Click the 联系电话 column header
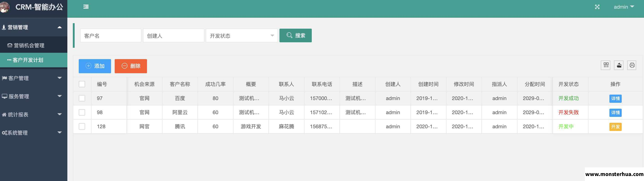The image size is (644, 181). point(322,84)
